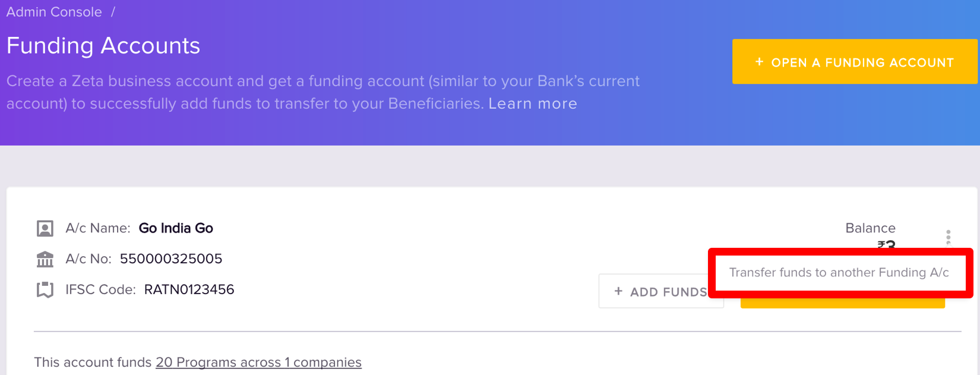The image size is (980, 375).
Task: Go to Admin Console breadcrumb
Action: pyautogui.click(x=54, y=12)
